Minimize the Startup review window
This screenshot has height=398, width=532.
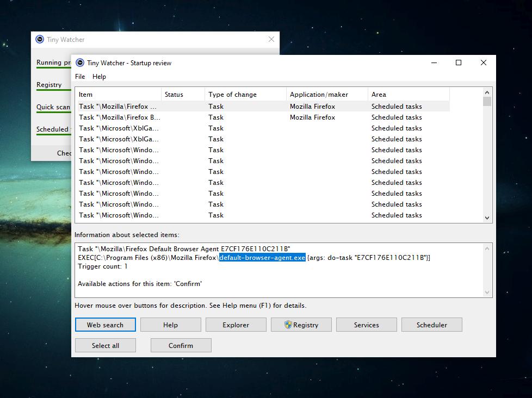pos(434,63)
